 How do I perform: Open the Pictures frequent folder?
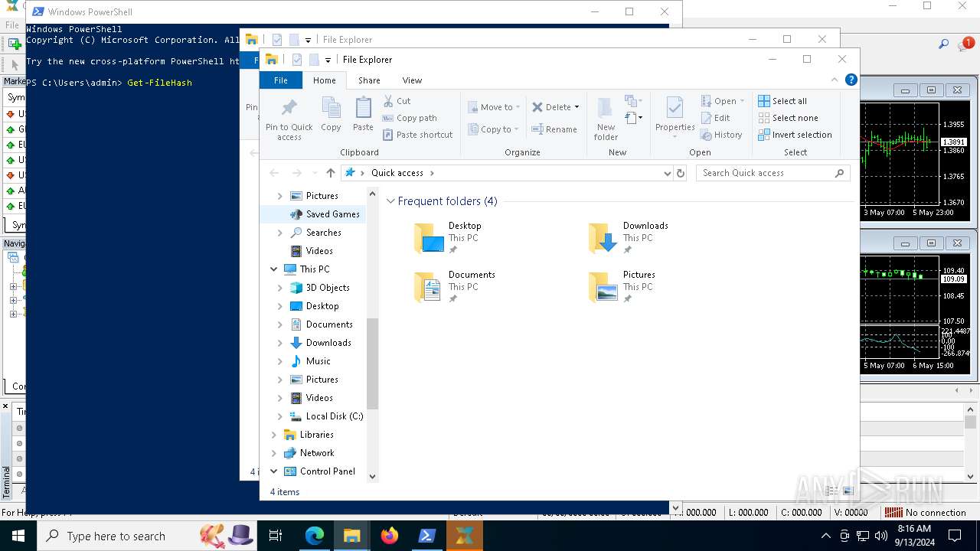tap(622, 287)
